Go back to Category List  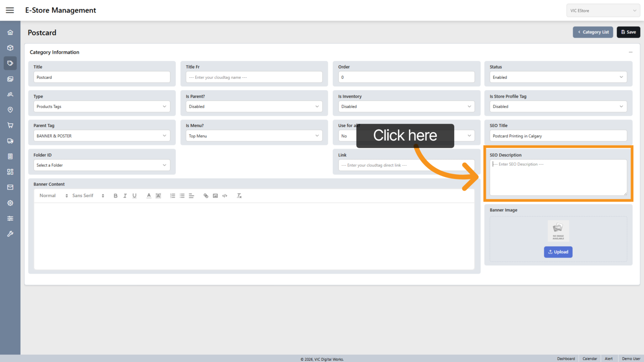593,32
